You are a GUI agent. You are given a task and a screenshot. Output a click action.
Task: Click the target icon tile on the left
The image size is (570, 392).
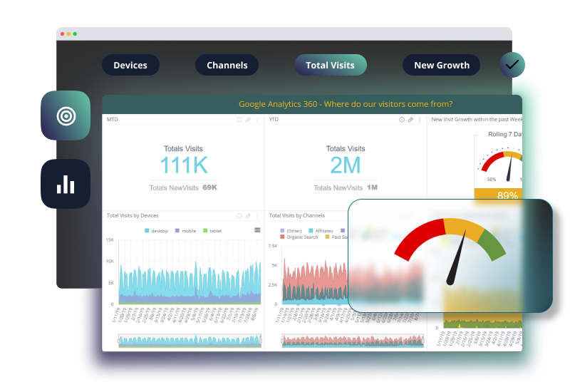(x=66, y=115)
